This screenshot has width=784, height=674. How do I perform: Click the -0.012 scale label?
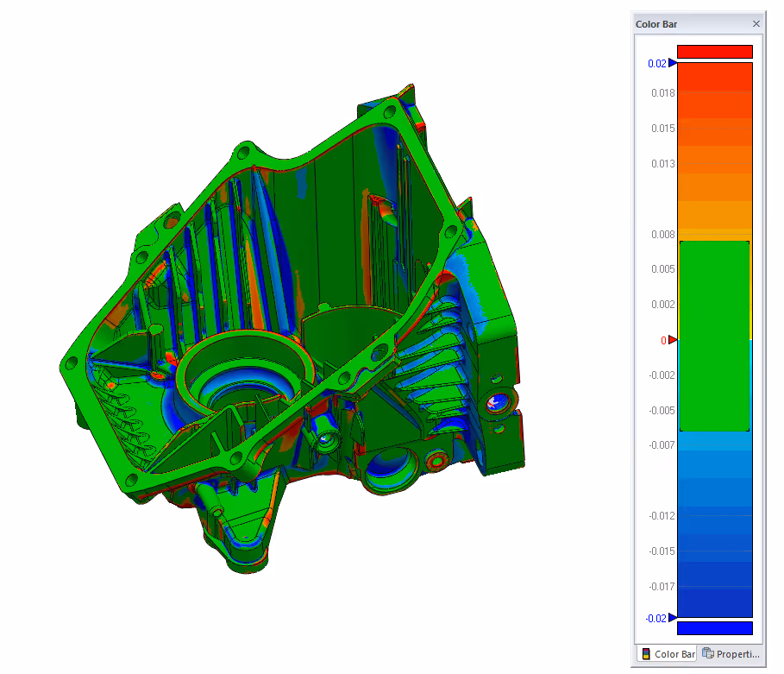[x=662, y=516]
